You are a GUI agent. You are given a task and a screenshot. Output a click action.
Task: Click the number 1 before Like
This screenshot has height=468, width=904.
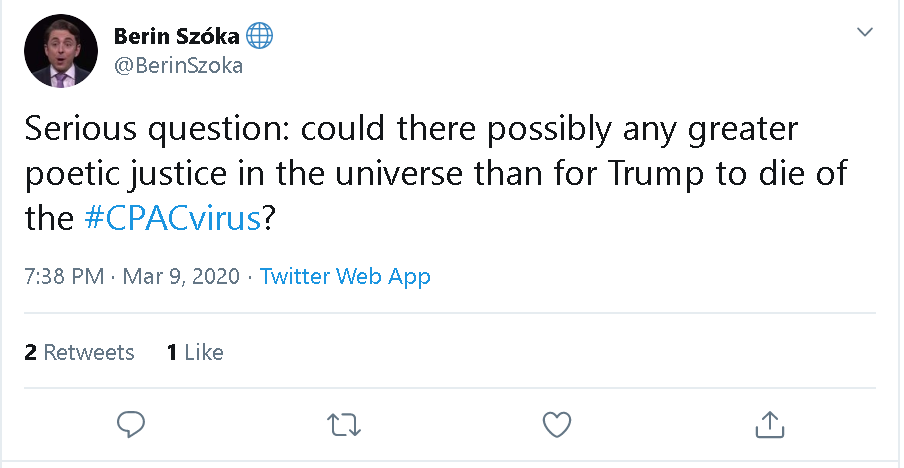[172, 352]
